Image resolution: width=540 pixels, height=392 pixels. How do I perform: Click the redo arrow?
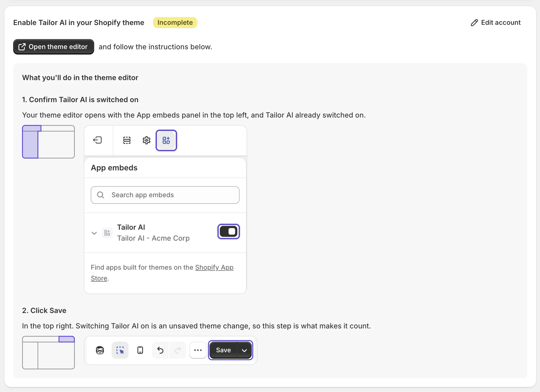coord(178,350)
